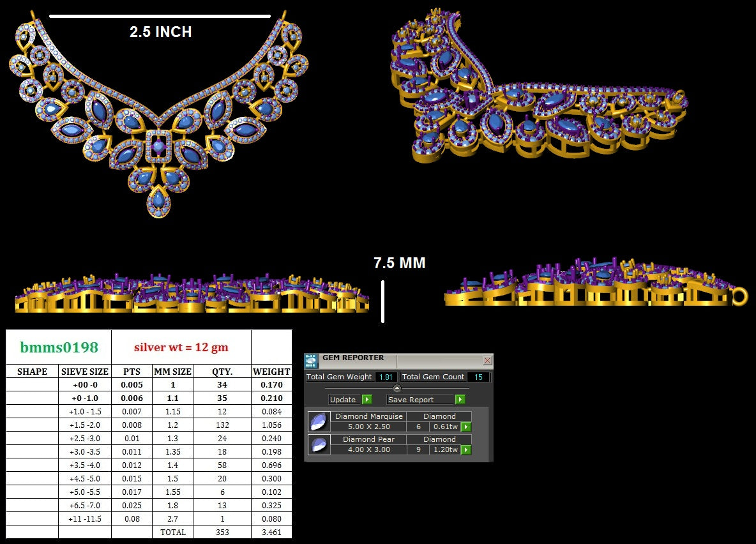Image resolution: width=756 pixels, height=544 pixels.
Task: Click the Save Report text label
Action: 411,400
